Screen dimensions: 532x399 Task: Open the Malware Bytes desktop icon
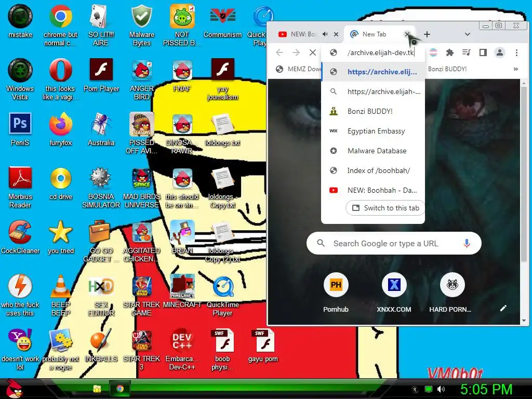141,24
